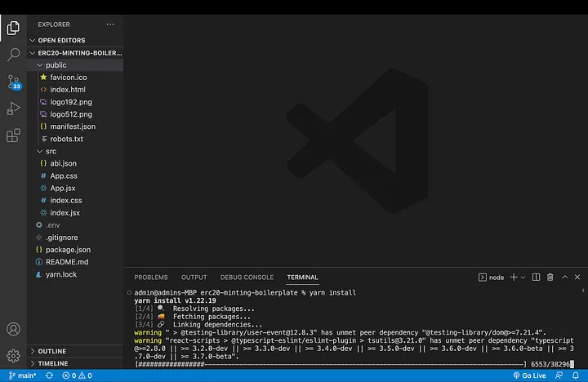
Task: Open the Run and Debug view
Action: click(13, 109)
